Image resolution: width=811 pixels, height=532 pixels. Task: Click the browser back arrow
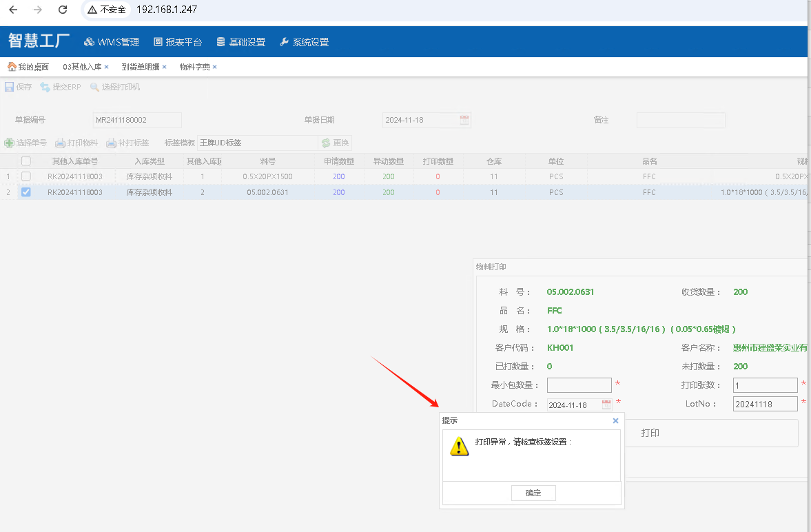pos(13,10)
